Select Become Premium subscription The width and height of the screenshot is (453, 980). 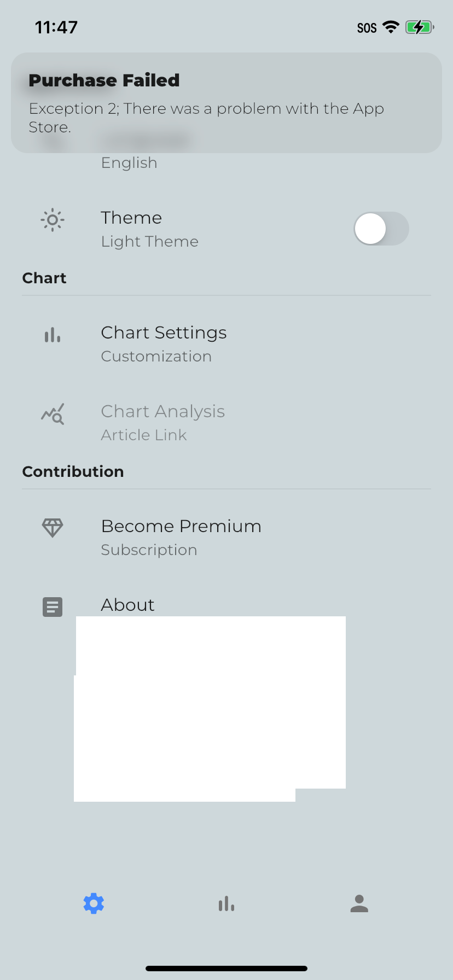coord(226,537)
